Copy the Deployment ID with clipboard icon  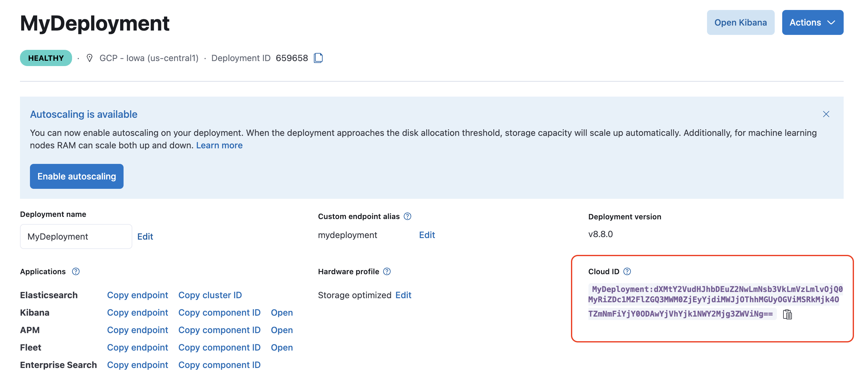coord(318,58)
